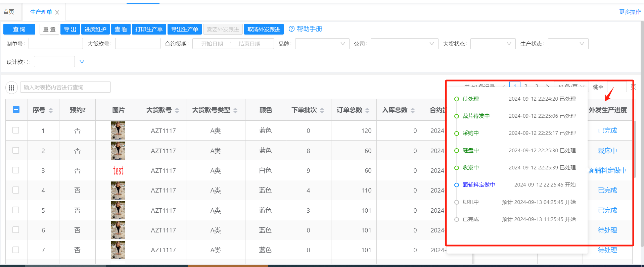Sort by 入库总数 column sort arrows
The width and height of the screenshot is (644, 267).
(413, 110)
